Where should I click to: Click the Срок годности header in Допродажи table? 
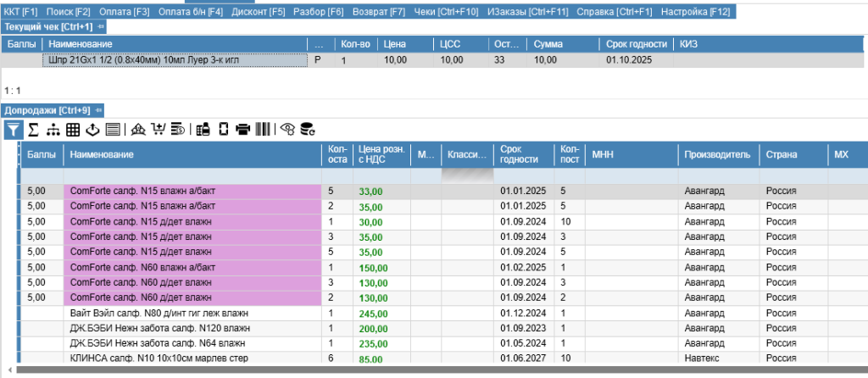tap(524, 155)
